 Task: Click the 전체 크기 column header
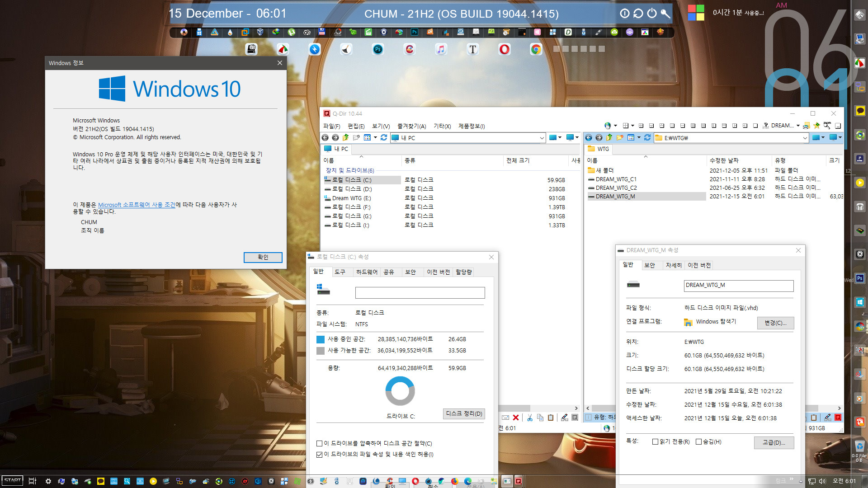tap(535, 160)
